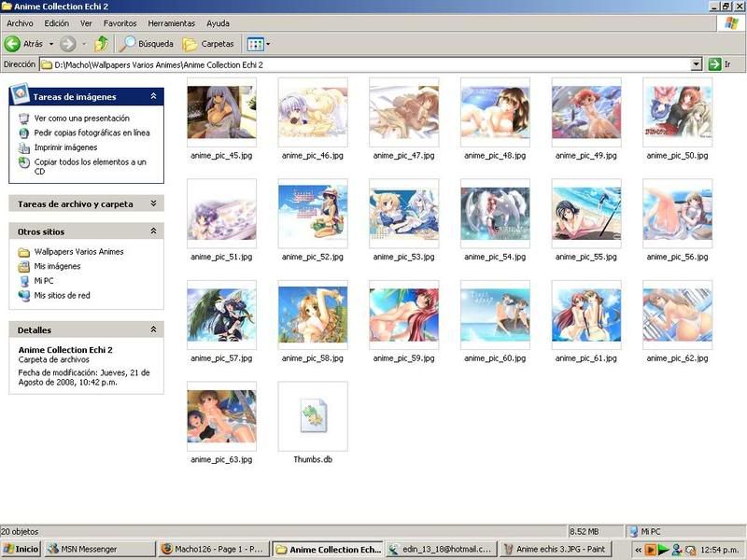Collapse the Detalles panel
The width and height of the screenshot is (747, 560).
153,329
